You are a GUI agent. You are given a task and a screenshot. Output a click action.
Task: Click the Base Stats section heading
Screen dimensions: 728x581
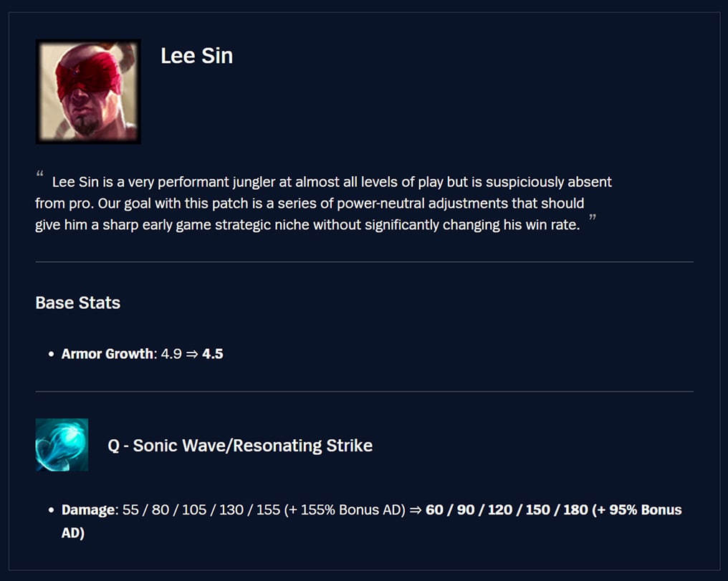[x=77, y=303]
